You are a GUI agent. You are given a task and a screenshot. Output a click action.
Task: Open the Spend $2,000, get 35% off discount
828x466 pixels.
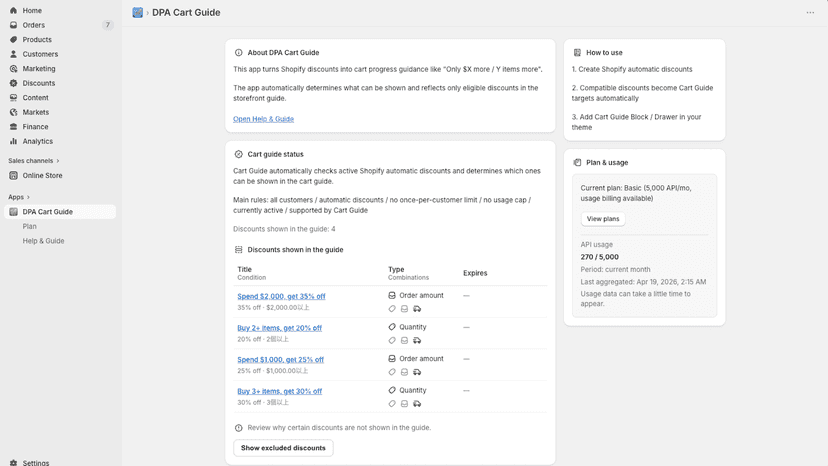coord(281,296)
